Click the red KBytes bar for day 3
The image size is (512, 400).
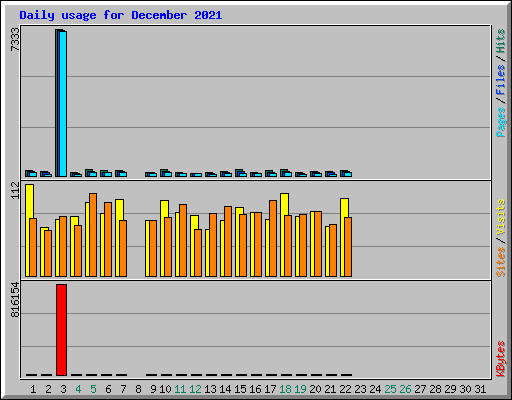click(x=61, y=330)
